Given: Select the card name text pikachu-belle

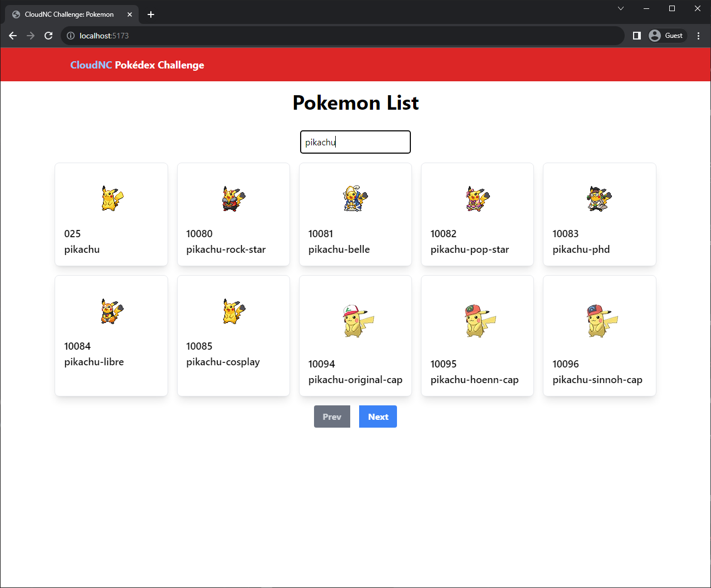Looking at the screenshot, I should pos(339,249).
